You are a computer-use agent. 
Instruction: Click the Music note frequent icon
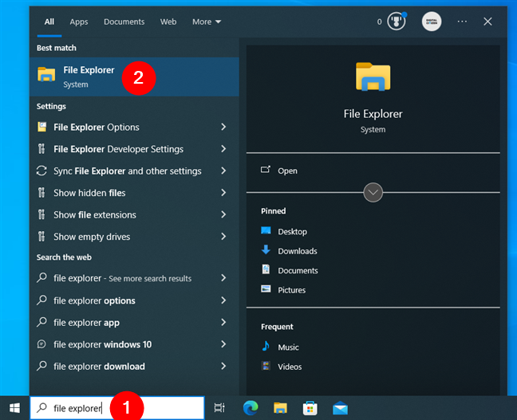coord(266,346)
